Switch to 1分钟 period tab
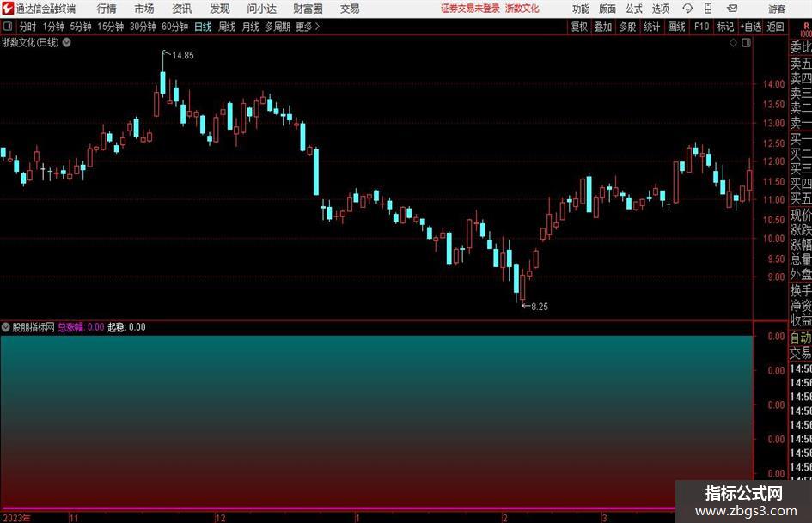The width and height of the screenshot is (812, 523). point(52,27)
